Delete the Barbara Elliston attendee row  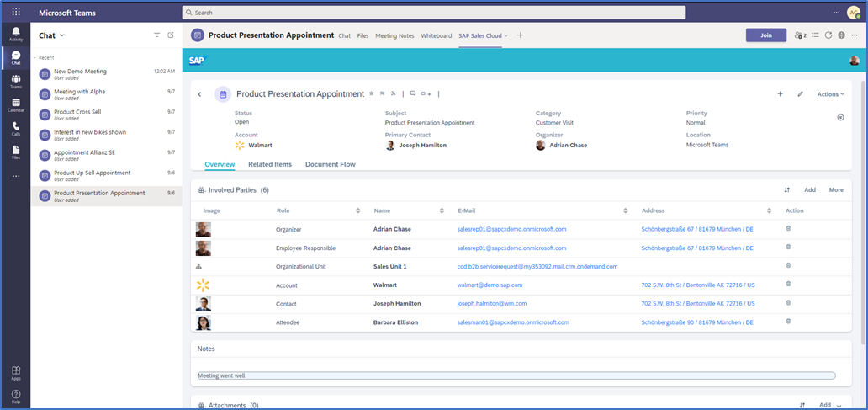(788, 322)
